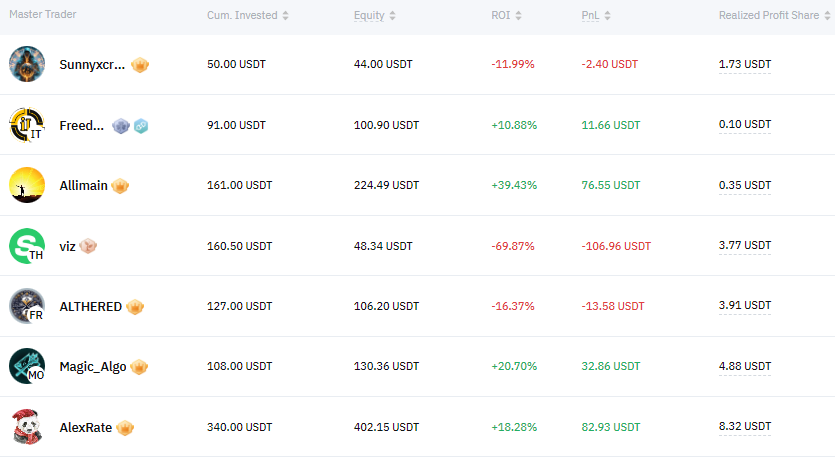Open Allimain's sunset avatar
The image size is (835, 464).
27,185
